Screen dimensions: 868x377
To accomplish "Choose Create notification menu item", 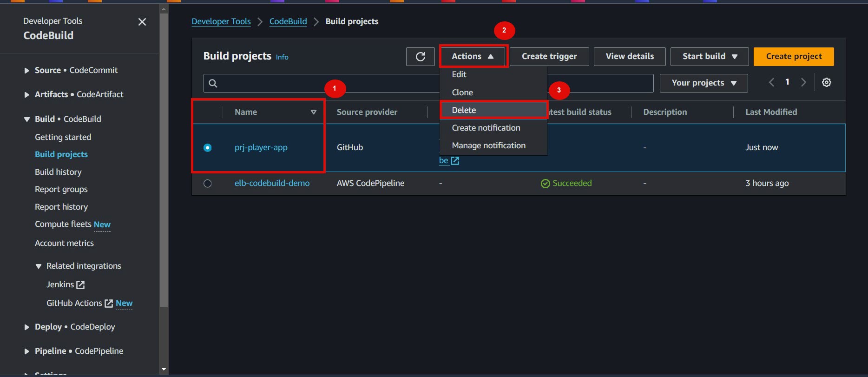I will pos(493,128).
